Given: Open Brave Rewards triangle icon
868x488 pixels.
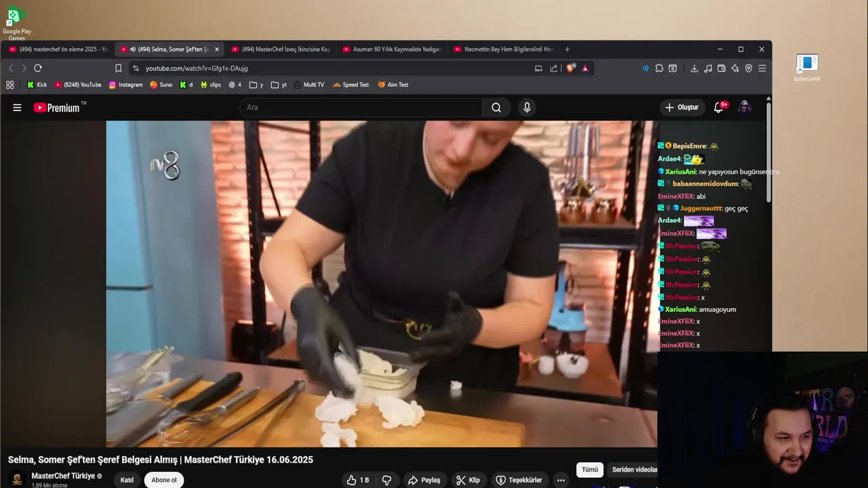Looking at the screenshot, I should [585, 68].
